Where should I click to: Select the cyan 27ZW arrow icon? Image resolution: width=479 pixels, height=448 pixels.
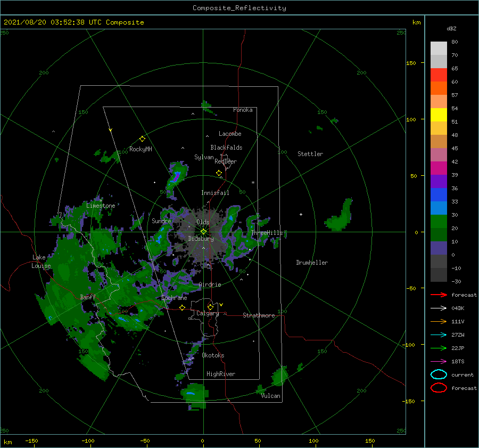[439, 335]
